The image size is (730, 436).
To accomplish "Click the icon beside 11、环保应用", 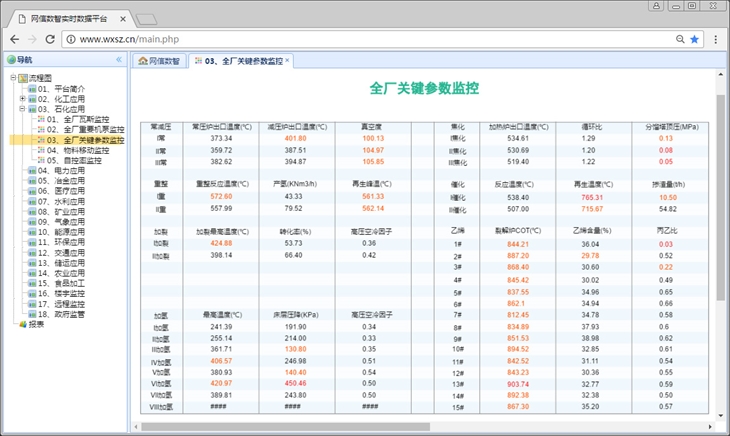I will tap(32, 242).
